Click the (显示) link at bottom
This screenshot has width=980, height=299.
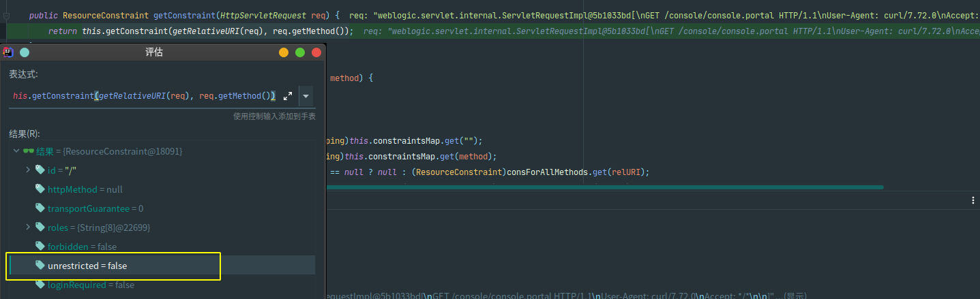point(795,296)
